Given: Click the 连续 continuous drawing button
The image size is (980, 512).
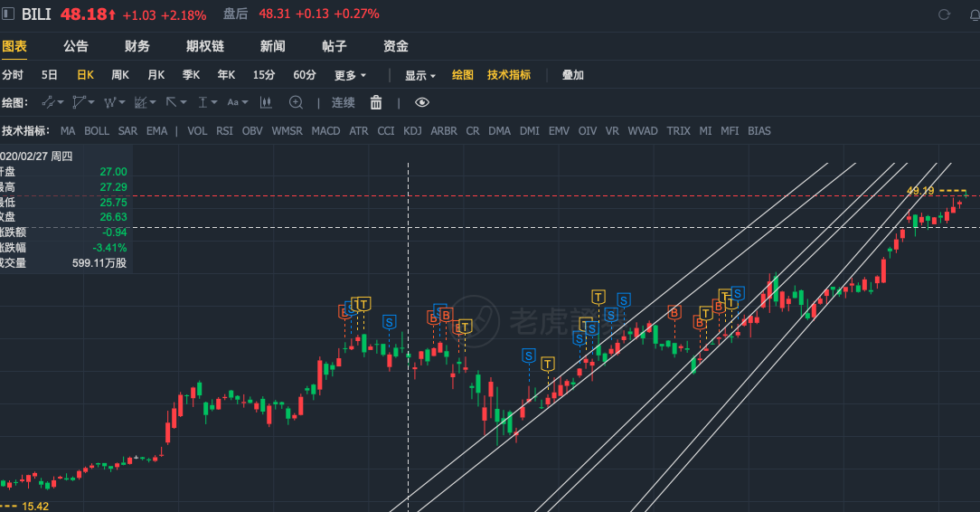Looking at the screenshot, I should tap(344, 102).
